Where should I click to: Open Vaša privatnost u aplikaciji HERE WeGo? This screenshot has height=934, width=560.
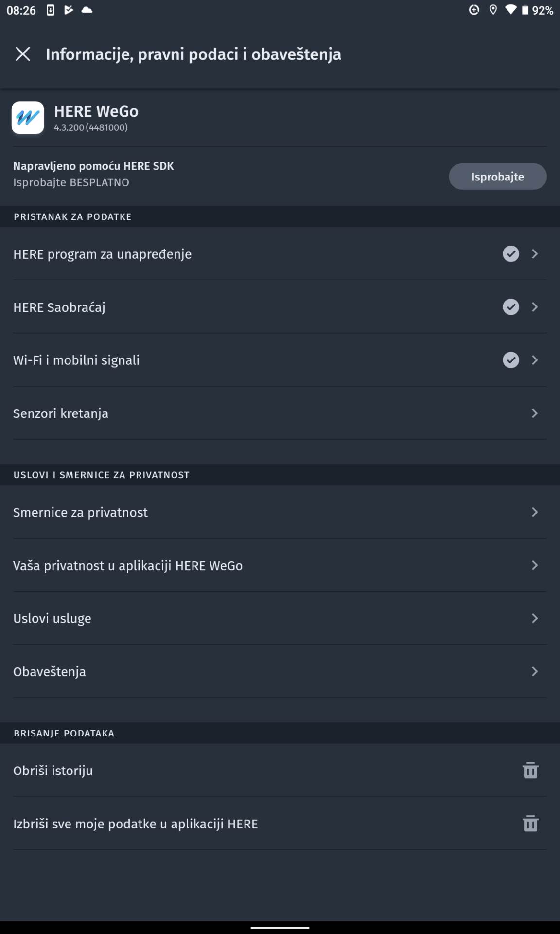[x=128, y=565]
